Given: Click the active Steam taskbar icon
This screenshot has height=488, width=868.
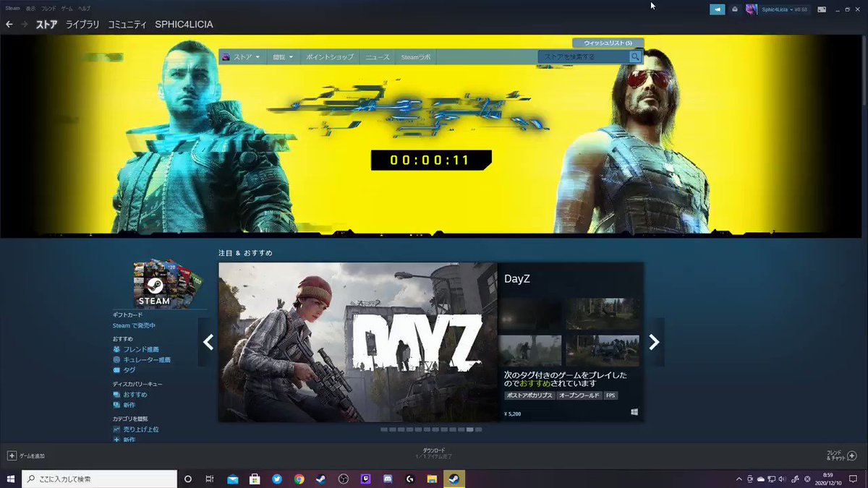Looking at the screenshot, I should pyautogui.click(x=454, y=479).
